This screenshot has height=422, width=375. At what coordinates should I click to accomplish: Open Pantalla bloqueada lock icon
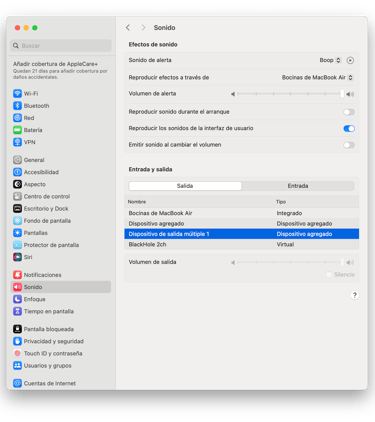17,329
